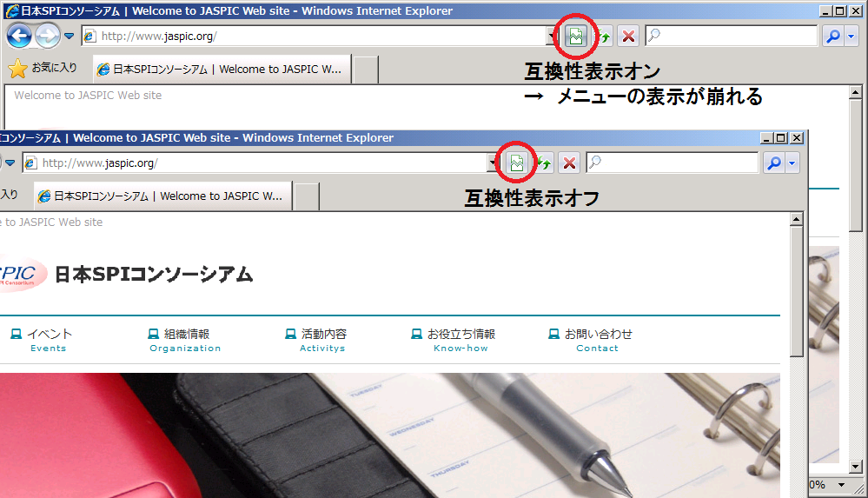Click page icon in front address bar
The height and width of the screenshot is (498, 868).
click(x=31, y=163)
